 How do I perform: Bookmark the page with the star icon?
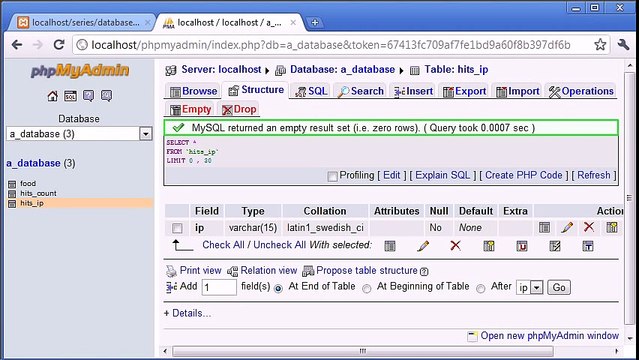click(600, 44)
